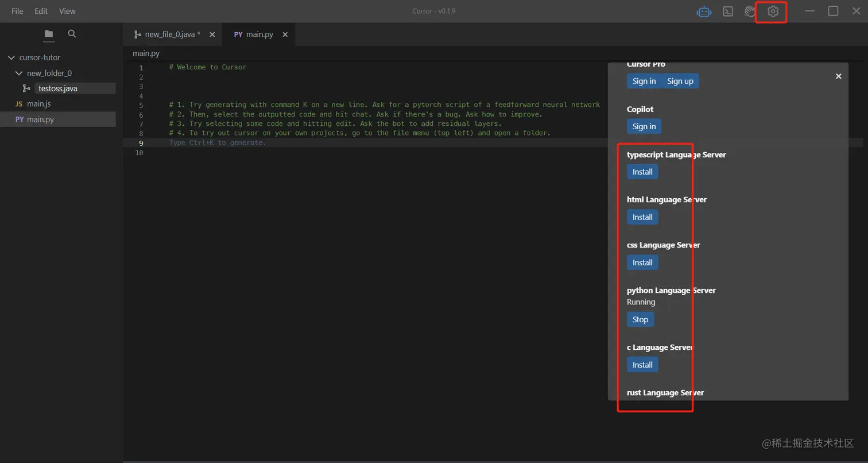Click the comment line starting '# 2. Then, select'
The width and height of the screenshot is (868, 463).
(356, 114)
